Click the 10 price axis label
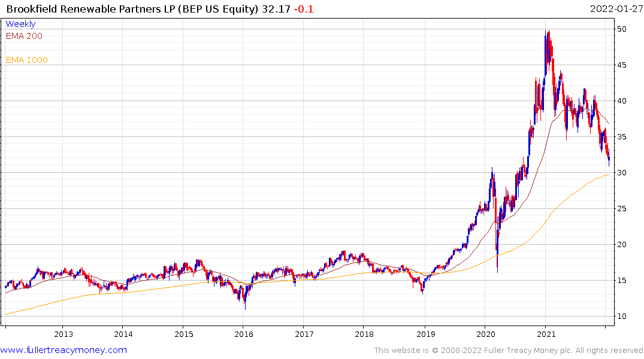This screenshot has width=644, height=359. (x=621, y=317)
